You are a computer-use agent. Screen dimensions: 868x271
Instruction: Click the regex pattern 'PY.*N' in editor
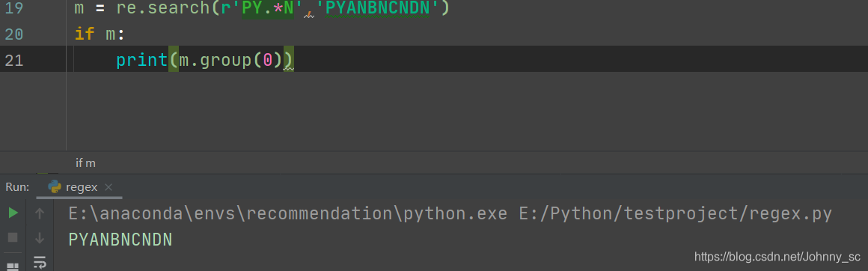(268, 8)
